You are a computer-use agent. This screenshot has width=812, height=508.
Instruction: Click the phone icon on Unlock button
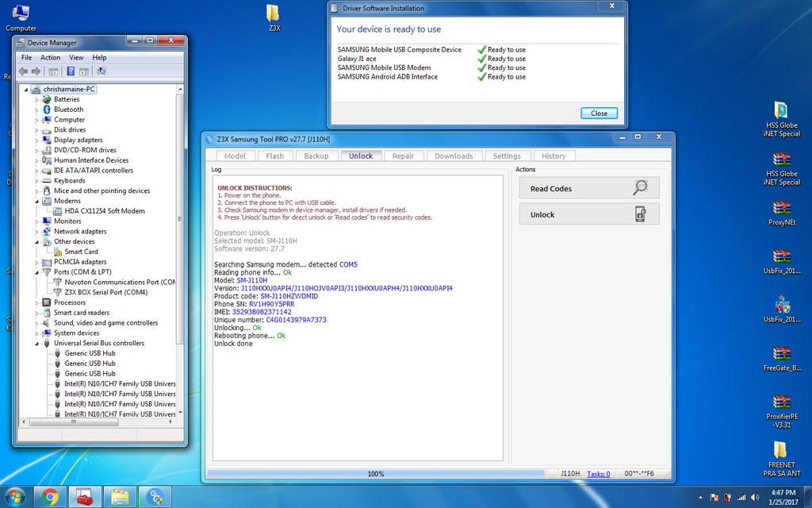pos(641,214)
